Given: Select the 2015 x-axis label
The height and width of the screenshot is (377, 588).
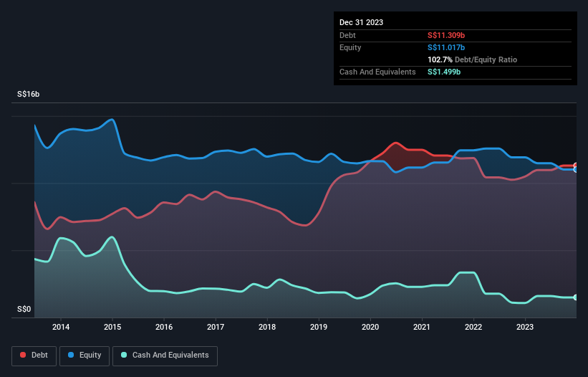Looking at the screenshot, I should (112, 327).
